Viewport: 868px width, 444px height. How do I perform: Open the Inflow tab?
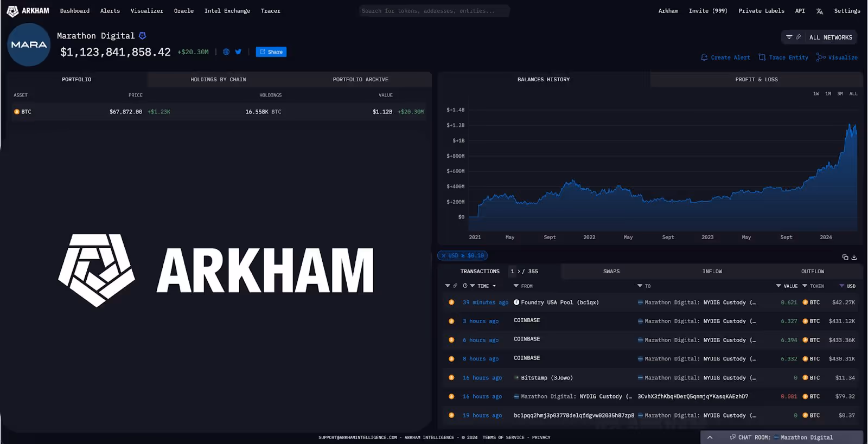coord(712,272)
